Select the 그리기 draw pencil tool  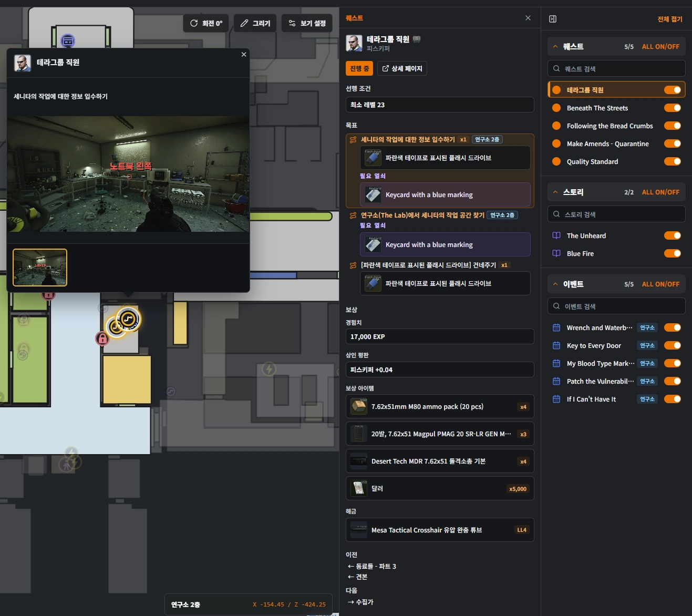(255, 23)
